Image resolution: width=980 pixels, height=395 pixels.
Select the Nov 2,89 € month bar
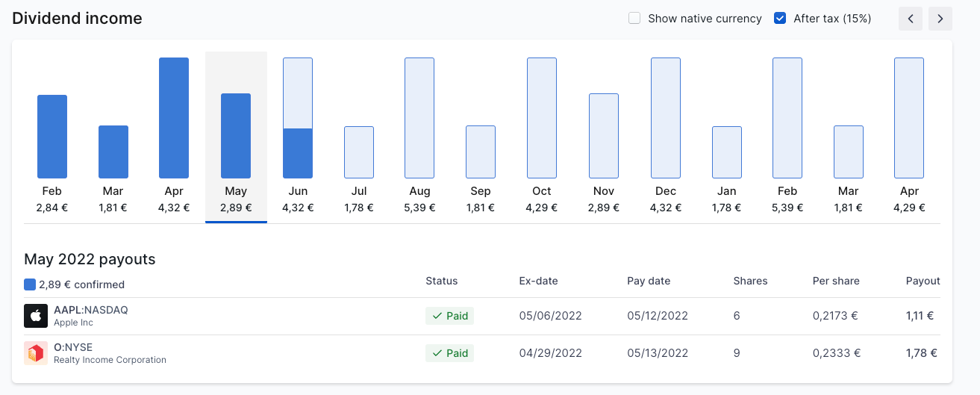pyautogui.click(x=604, y=136)
